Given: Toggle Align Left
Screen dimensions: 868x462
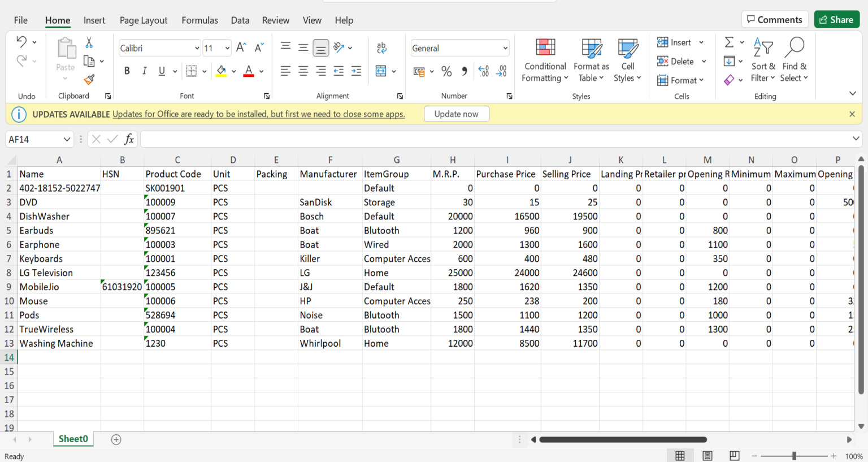Looking at the screenshot, I should [x=286, y=71].
